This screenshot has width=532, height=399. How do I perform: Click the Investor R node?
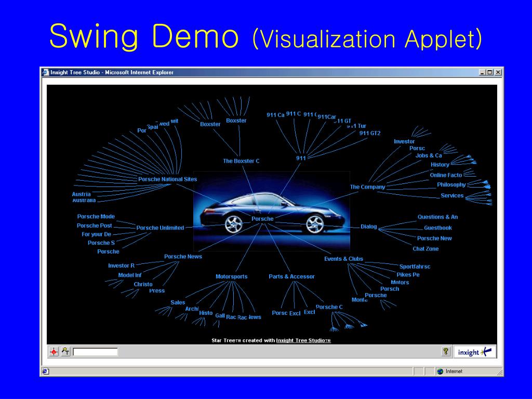pyautogui.click(x=121, y=265)
